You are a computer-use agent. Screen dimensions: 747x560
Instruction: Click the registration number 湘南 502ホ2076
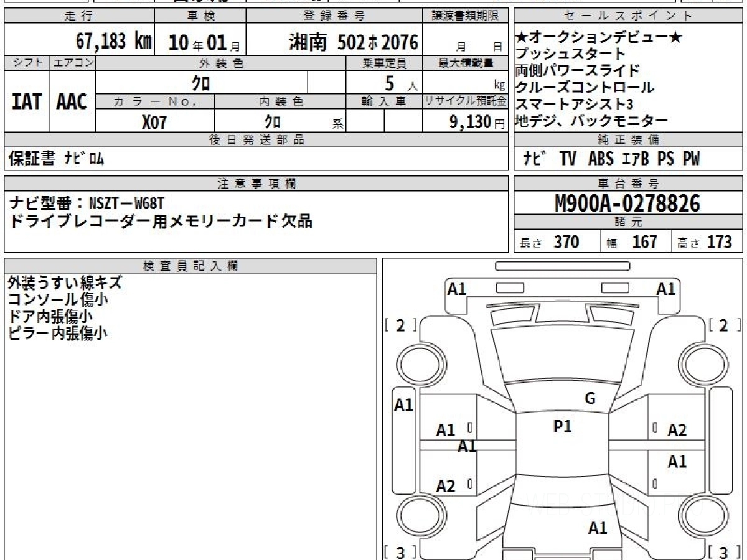[354, 42]
